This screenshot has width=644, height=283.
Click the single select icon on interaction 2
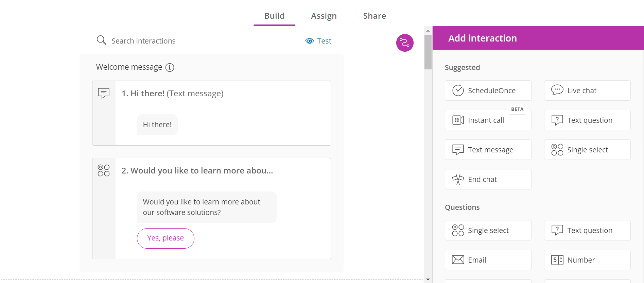click(104, 170)
